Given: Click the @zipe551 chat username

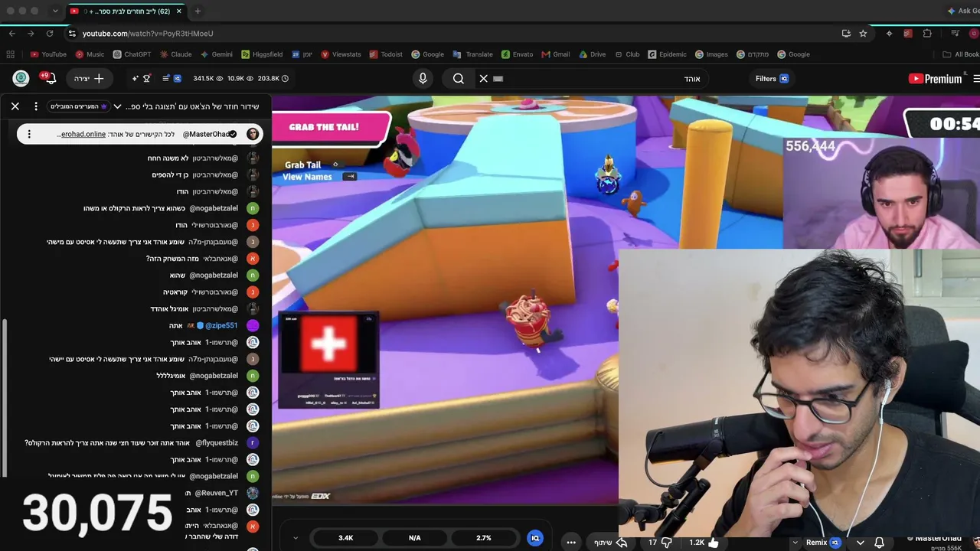Looking at the screenshot, I should click(221, 325).
